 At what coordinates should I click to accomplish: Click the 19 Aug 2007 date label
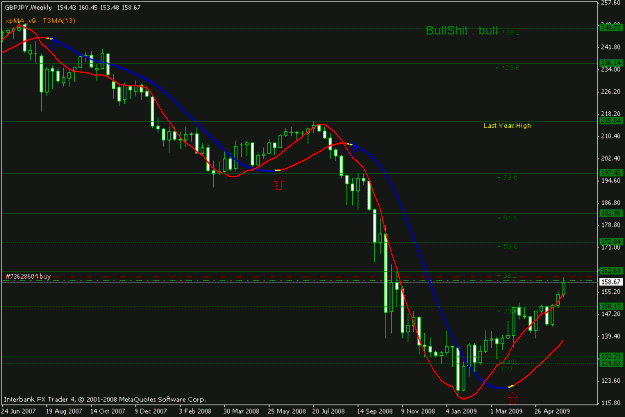coord(64,411)
